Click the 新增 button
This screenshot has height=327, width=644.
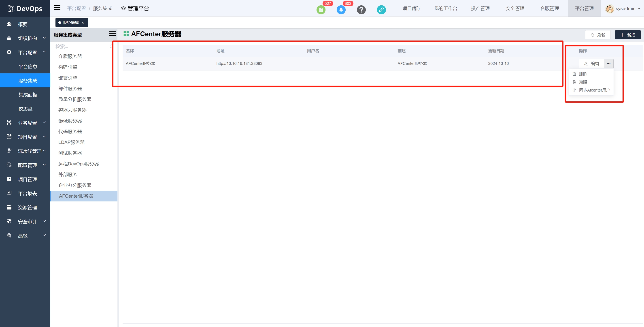tap(627, 35)
